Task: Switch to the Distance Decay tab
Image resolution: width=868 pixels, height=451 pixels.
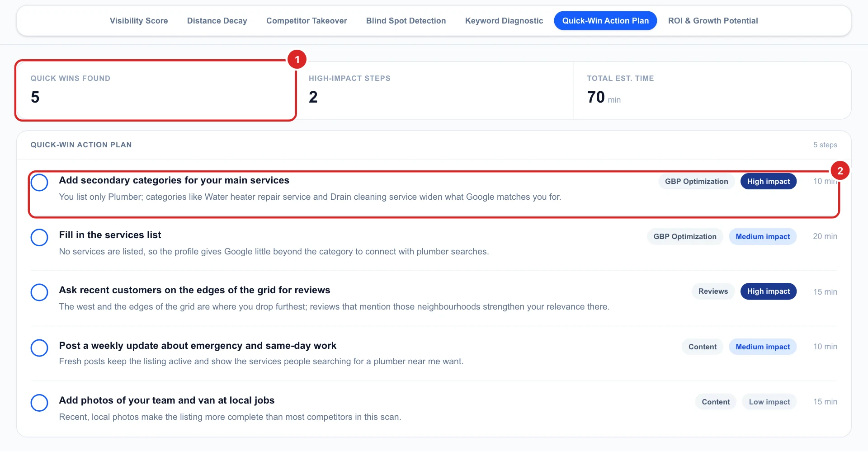Action: [x=217, y=21]
